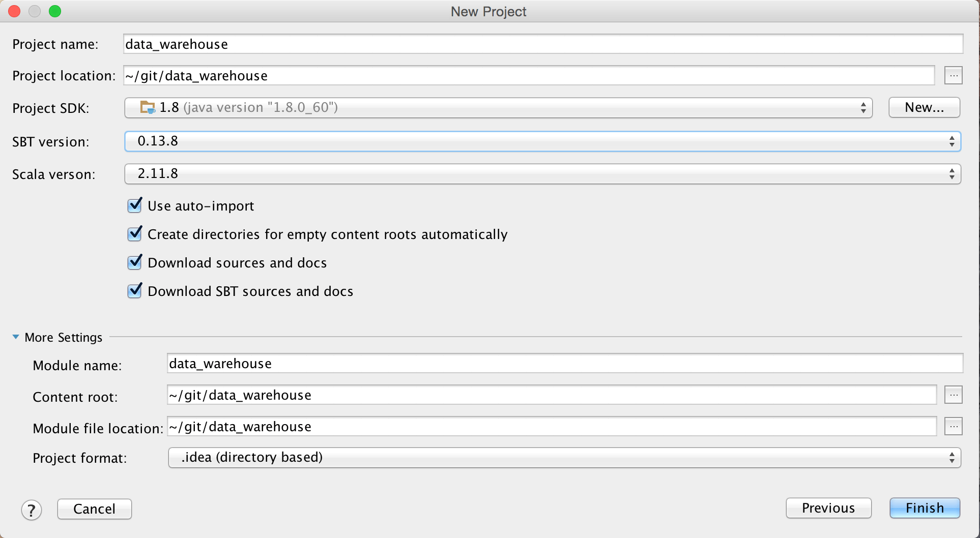
Task: Click browse button for Module file location
Action: (953, 426)
